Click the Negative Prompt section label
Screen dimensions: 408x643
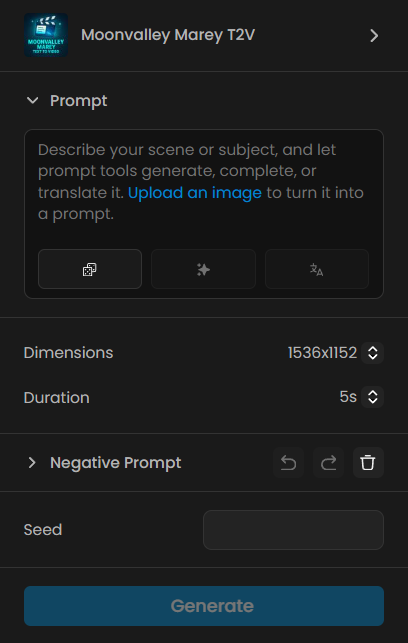[116, 463]
